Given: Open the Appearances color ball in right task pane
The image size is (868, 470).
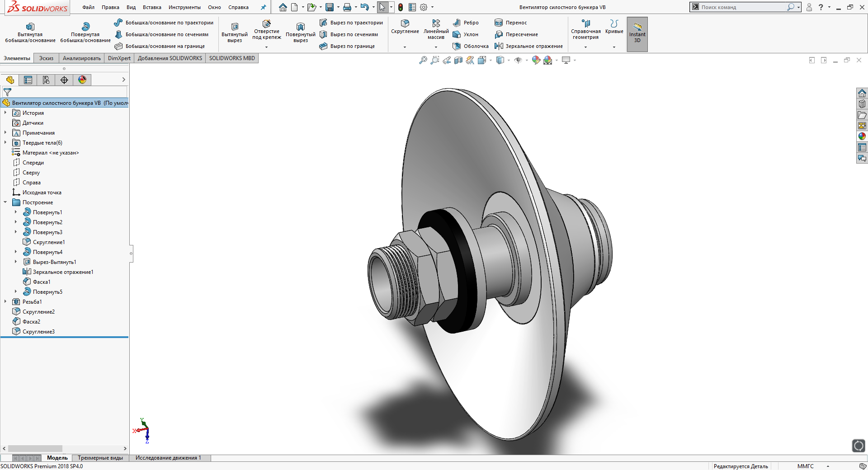Looking at the screenshot, I should click(x=862, y=136).
